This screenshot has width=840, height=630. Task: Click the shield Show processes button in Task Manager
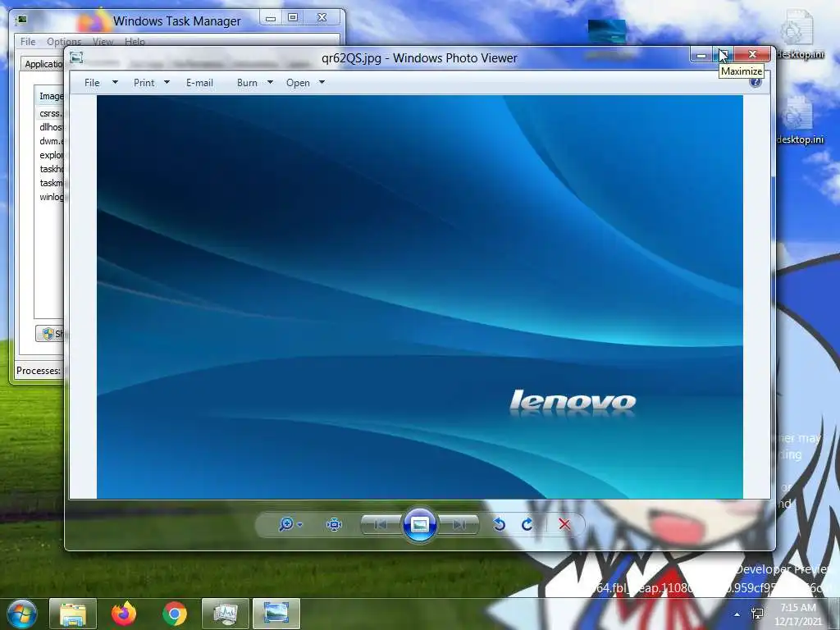click(50, 333)
